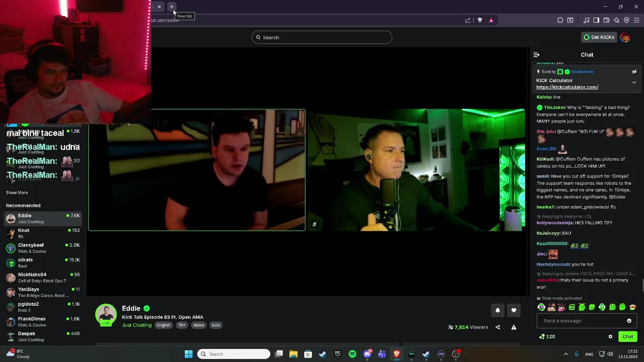Open Brave Rewards triangle icon
This screenshot has width=644, height=362.
(491, 20)
